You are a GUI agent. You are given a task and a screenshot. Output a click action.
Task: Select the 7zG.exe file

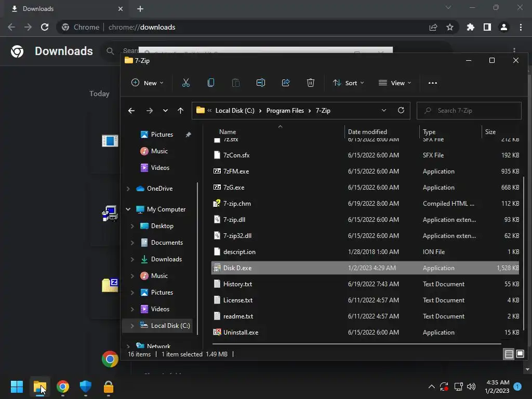point(365,187)
